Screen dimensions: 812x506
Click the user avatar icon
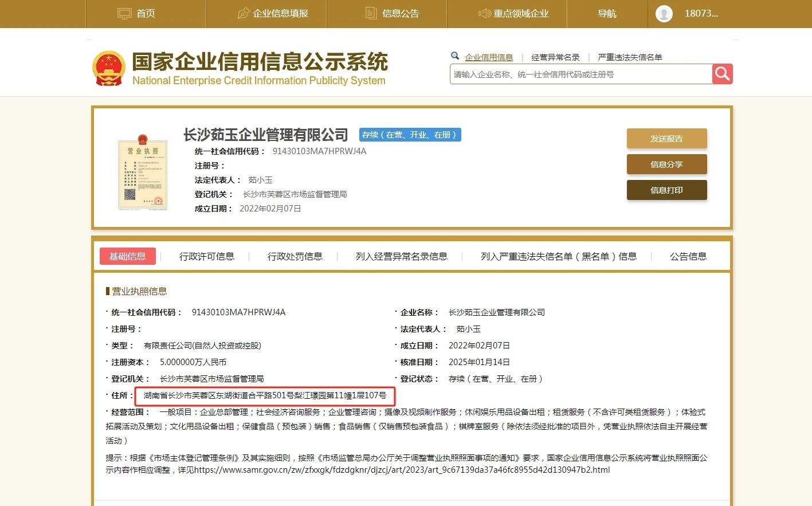(x=664, y=14)
